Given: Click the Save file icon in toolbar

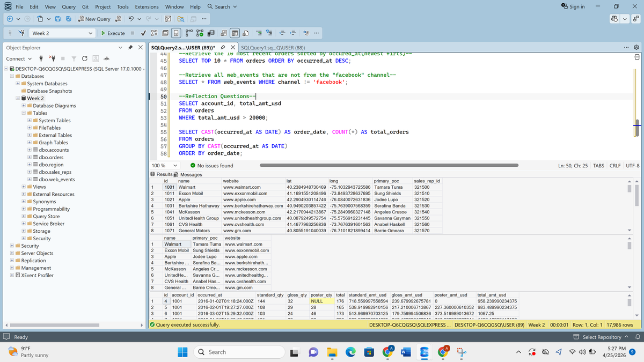Looking at the screenshot, I should [58, 19].
